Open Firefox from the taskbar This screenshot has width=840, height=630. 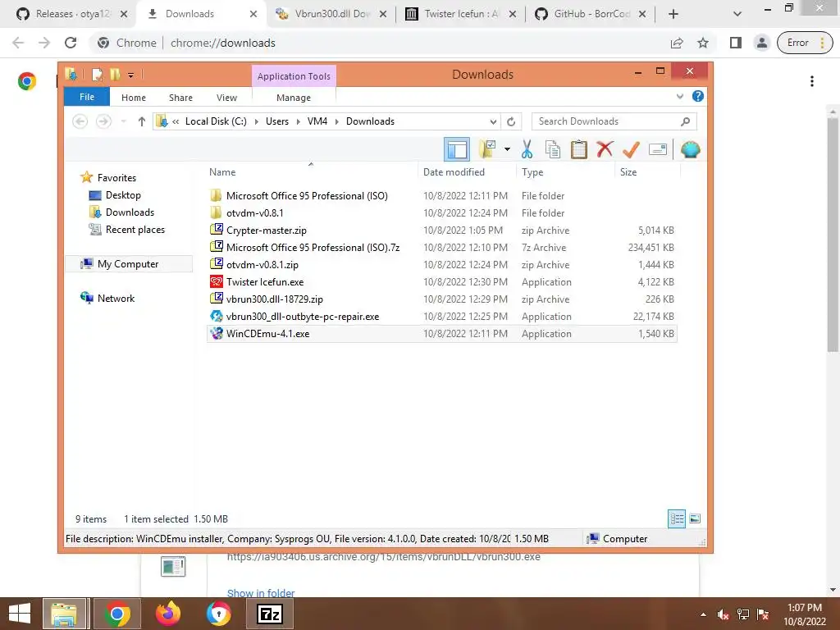[x=167, y=614]
